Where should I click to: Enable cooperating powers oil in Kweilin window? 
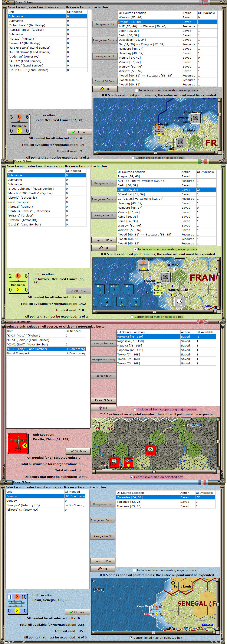135,410
